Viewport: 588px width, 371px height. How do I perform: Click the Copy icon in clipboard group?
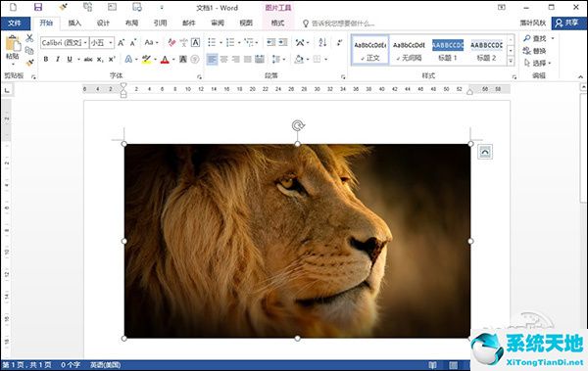[29, 50]
